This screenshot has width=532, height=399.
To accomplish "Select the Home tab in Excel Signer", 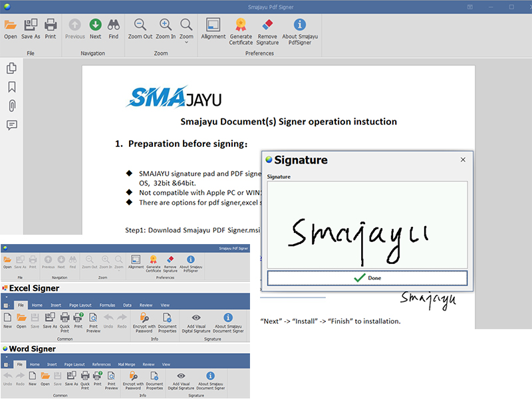I will 37,305.
